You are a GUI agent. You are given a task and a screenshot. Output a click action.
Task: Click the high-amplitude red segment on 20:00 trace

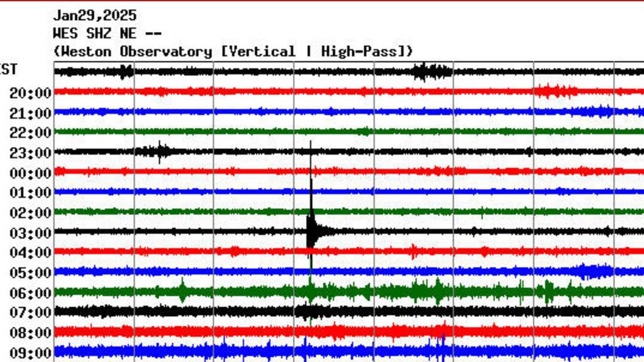point(553,92)
